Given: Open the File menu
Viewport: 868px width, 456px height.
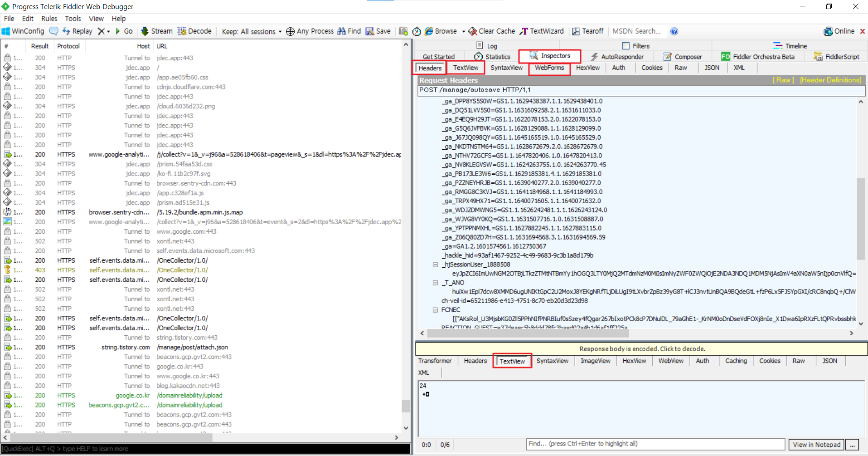Looking at the screenshot, I should pos(9,19).
